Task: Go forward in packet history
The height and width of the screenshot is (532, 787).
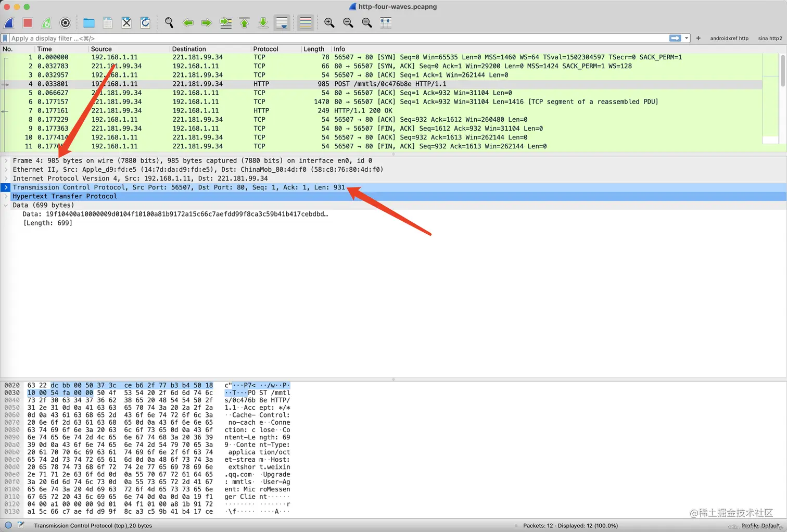Action: [207, 22]
